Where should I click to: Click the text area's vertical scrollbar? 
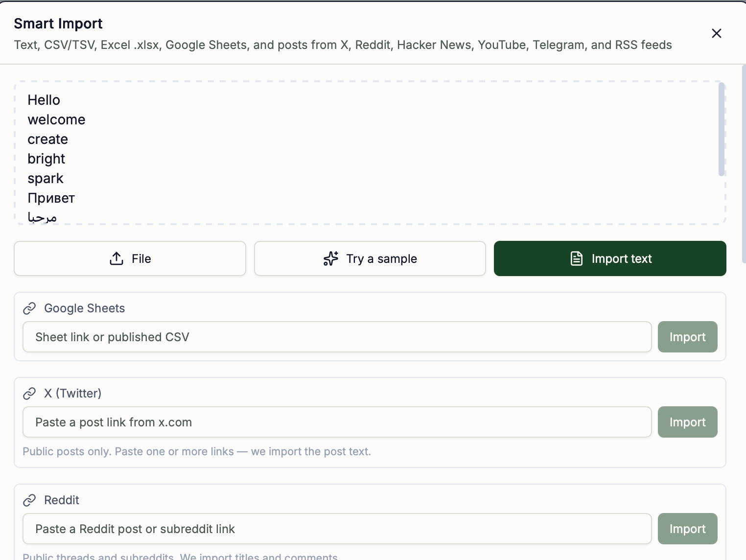click(x=721, y=129)
